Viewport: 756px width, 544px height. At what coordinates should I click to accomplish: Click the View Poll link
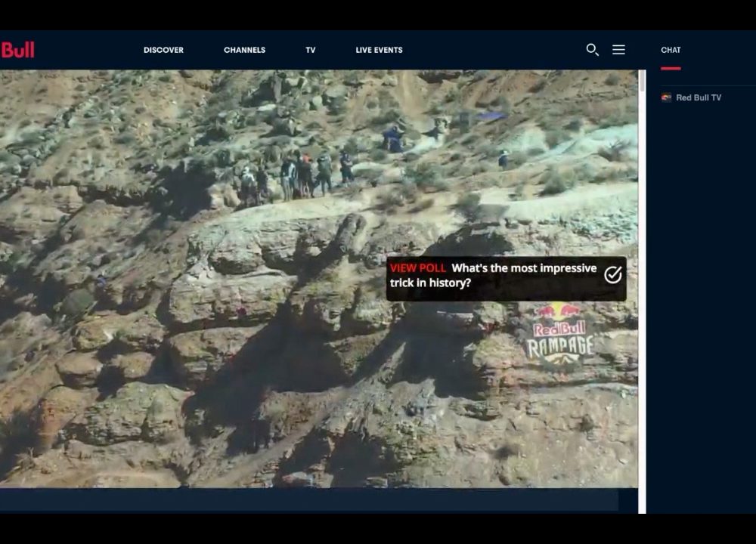(x=417, y=268)
